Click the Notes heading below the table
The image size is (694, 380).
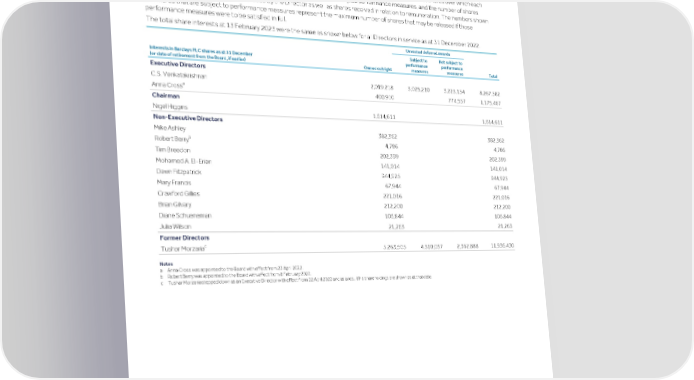point(166,264)
